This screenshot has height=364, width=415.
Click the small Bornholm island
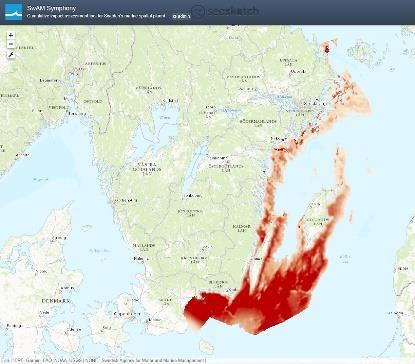208,347
